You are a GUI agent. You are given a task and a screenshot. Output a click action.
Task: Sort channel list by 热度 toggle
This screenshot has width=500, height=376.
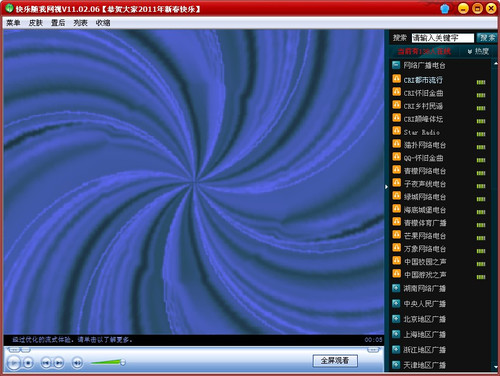click(478, 51)
